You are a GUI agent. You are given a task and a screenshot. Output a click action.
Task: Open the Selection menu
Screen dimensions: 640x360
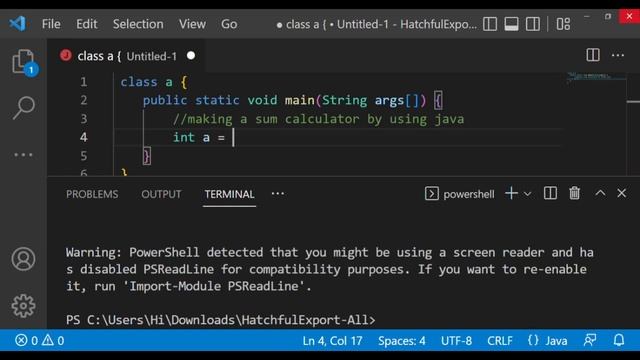coord(138,24)
